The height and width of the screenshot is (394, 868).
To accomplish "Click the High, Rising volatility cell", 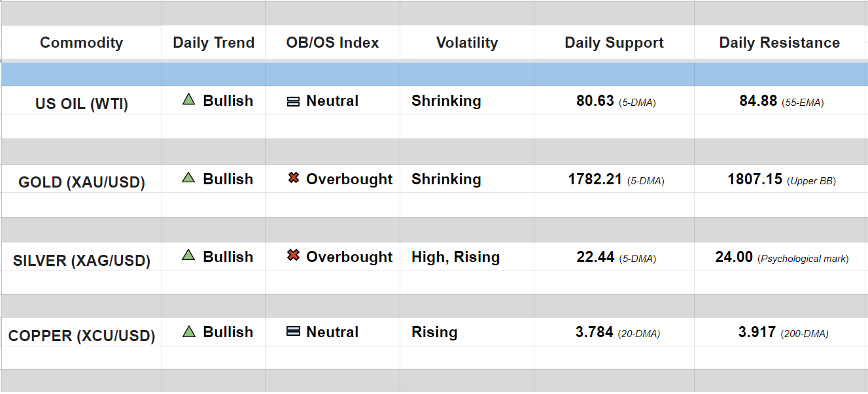I will coord(455,257).
